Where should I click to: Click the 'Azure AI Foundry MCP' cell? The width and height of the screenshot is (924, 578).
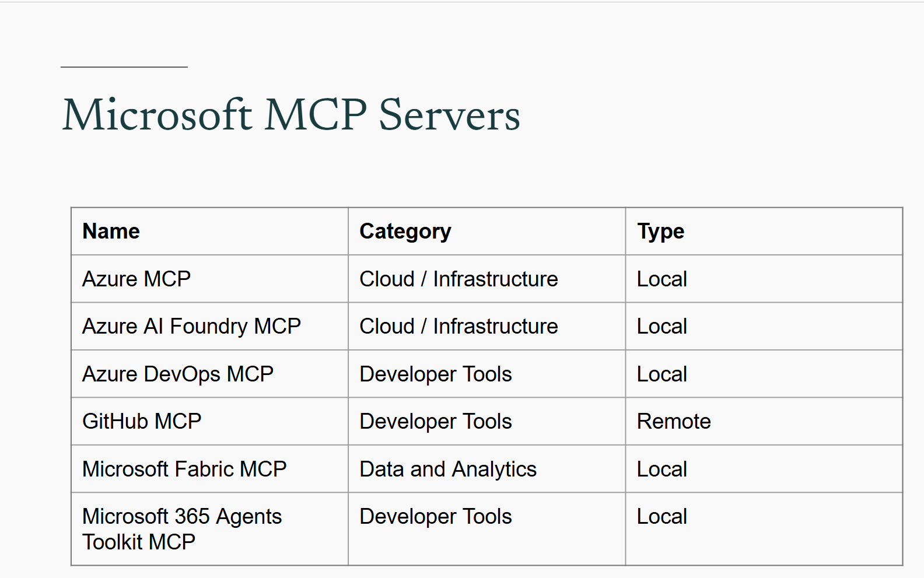click(x=191, y=326)
